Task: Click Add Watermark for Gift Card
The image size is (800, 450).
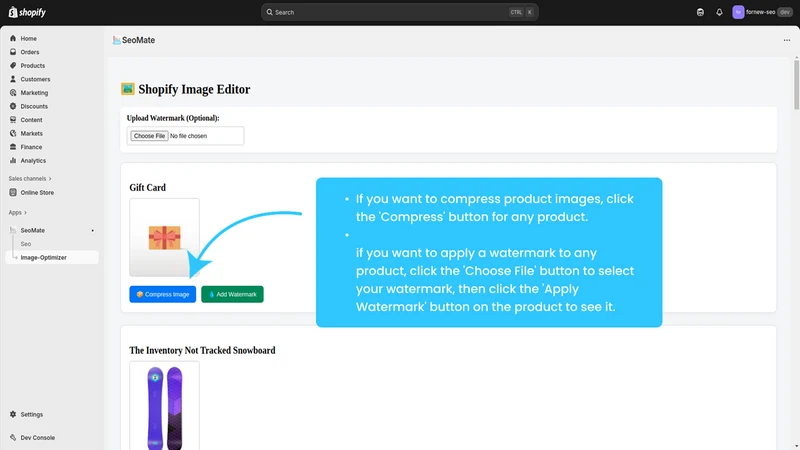Action: pyautogui.click(x=232, y=294)
